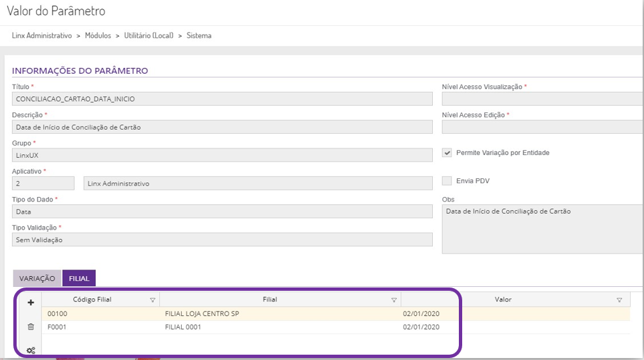Image resolution: width=644 pixels, height=360 pixels.
Task: Open the Módulos breadcrumb link
Action: coord(98,36)
